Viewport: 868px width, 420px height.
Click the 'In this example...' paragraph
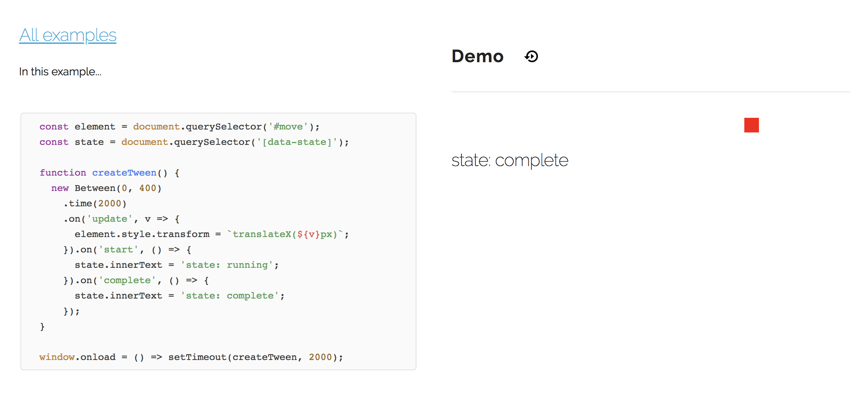(60, 72)
